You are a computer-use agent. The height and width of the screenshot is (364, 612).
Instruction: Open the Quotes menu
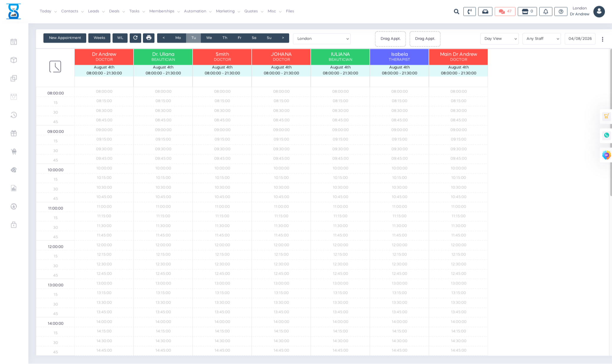[x=254, y=11]
